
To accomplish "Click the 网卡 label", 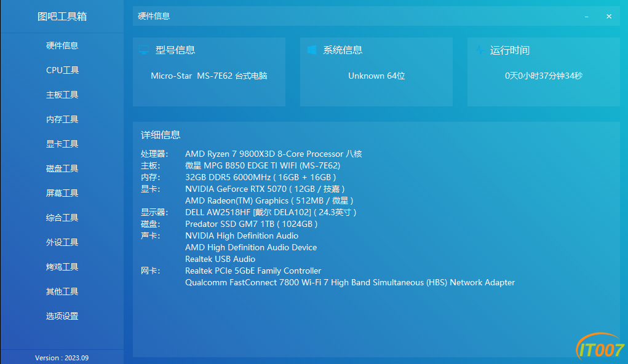I will point(151,271).
